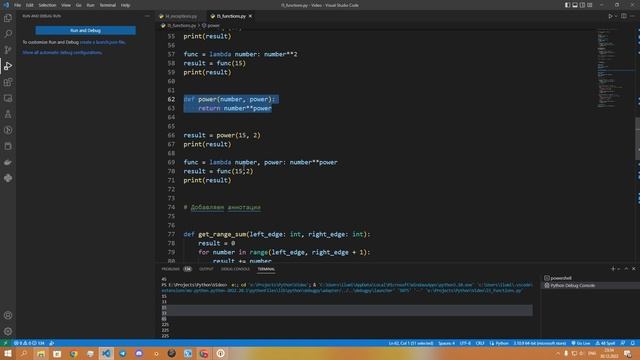Open the View menu
640x360 pixels.
pos(66,5)
